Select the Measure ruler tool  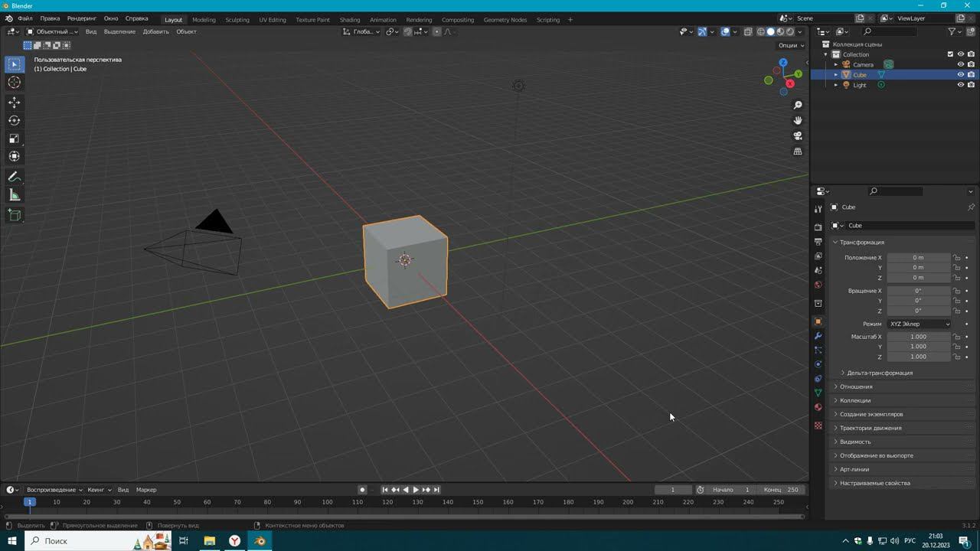(x=14, y=195)
